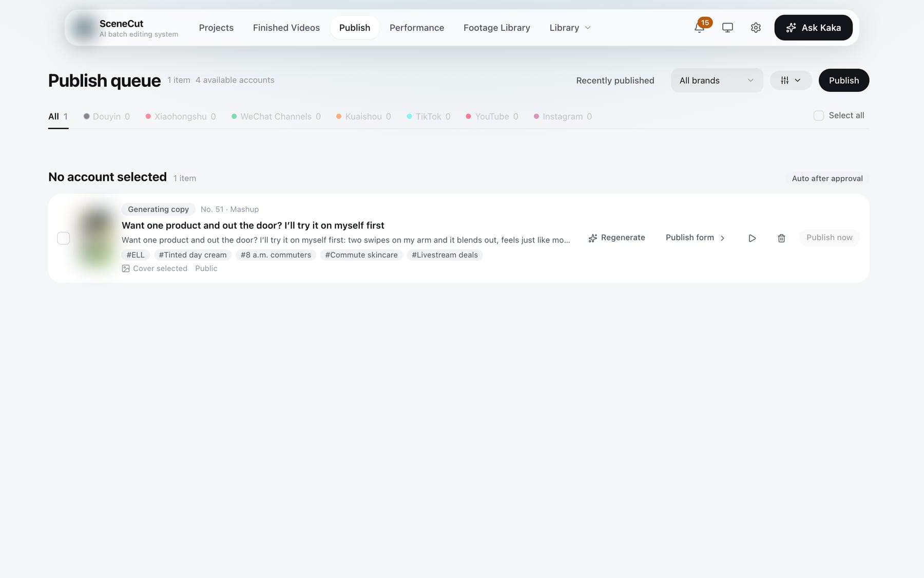924x578 pixels.
Task: Open settings gear icon
Action: pyautogui.click(x=756, y=28)
